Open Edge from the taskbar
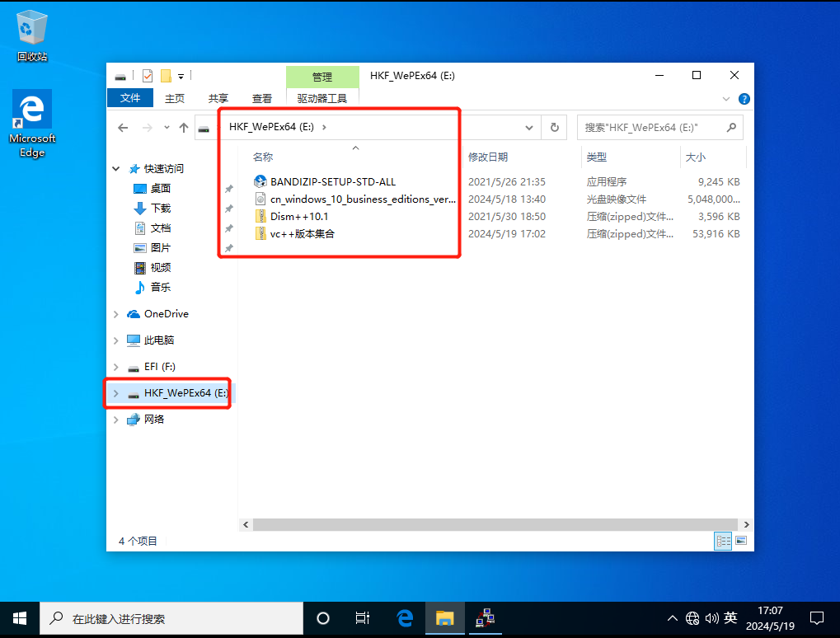 (x=405, y=619)
